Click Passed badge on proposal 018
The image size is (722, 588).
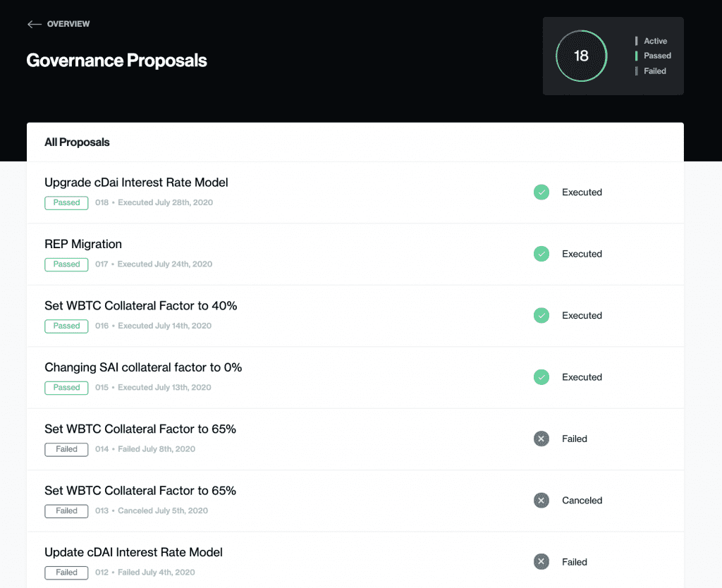[x=66, y=203]
